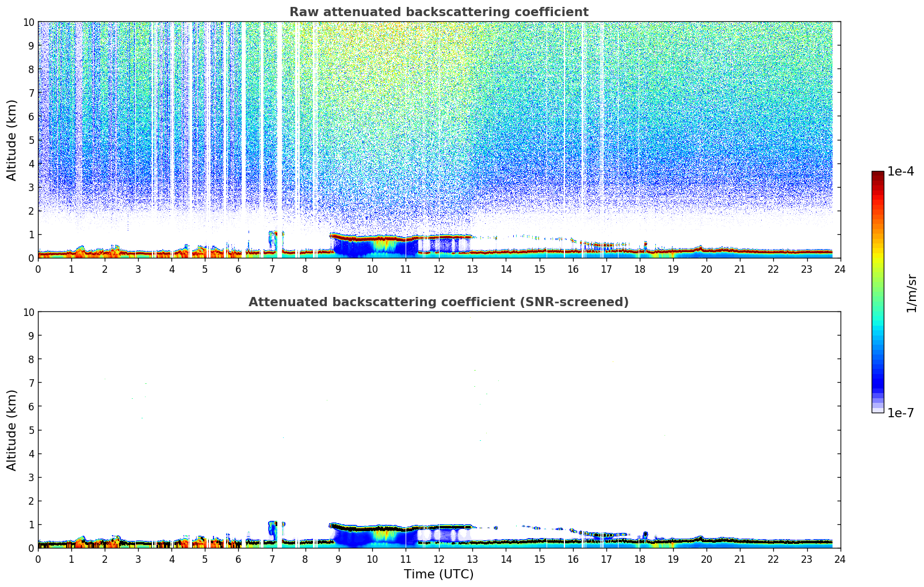Image resolution: width=924 pixels, height=587 pixels.
Task: Click time tick "15" under the raw plot
Action: [x=539, y=269]
